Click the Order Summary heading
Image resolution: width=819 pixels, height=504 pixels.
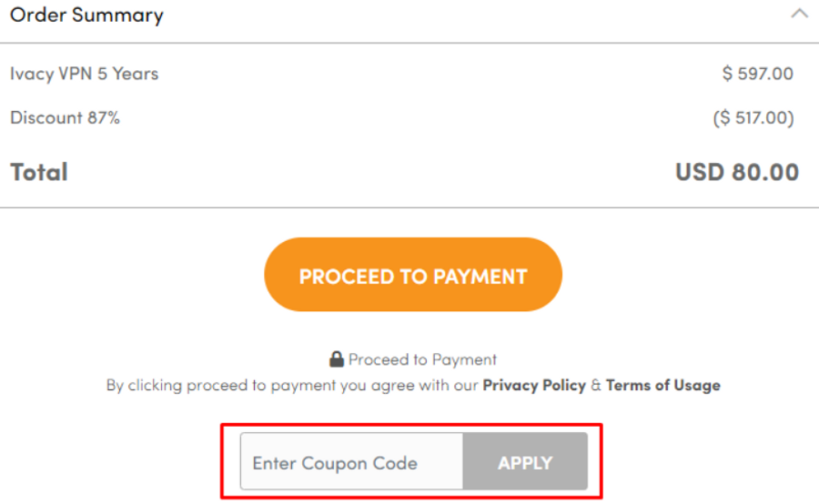(x=86, y=15)
